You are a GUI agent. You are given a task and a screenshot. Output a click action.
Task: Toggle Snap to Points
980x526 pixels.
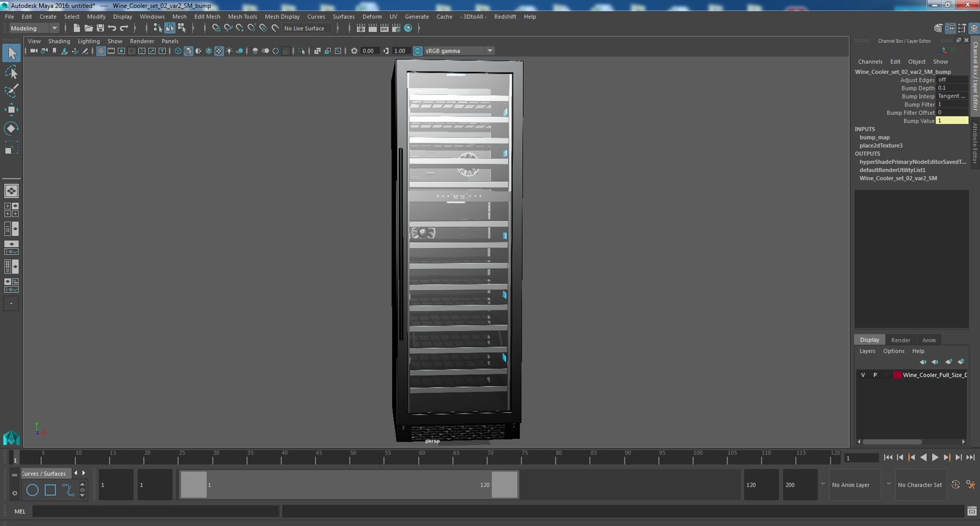(x=239, y=28)
